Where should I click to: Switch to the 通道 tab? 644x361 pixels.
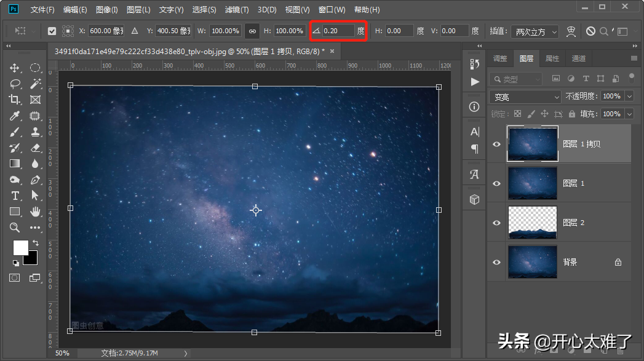[x=579, y=58]
